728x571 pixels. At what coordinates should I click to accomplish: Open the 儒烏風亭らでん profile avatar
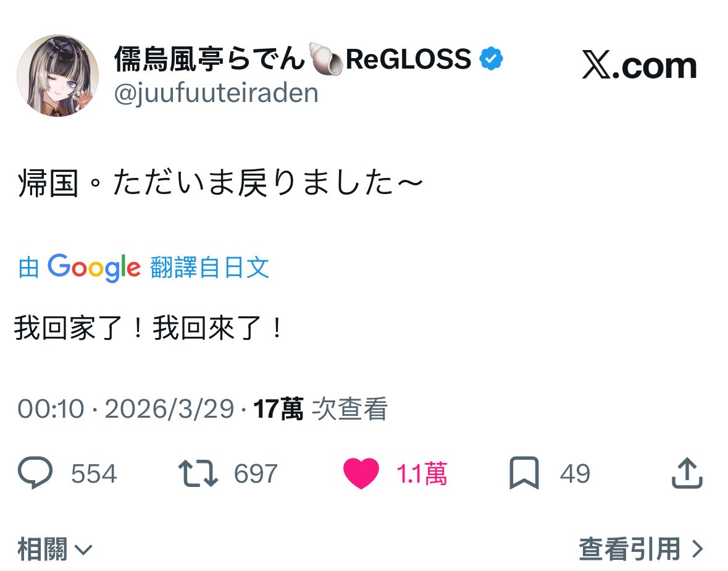(57, 75)
